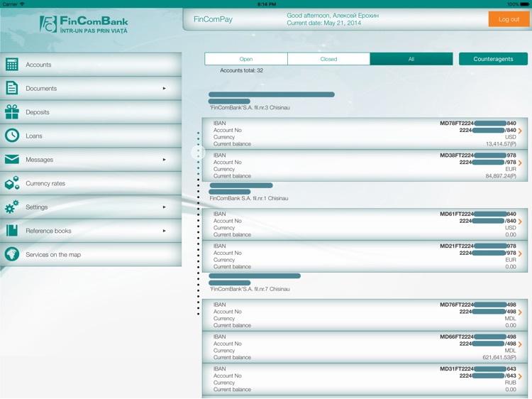Open details chevron for MD38FT2224 EUR account

[520, 163]
